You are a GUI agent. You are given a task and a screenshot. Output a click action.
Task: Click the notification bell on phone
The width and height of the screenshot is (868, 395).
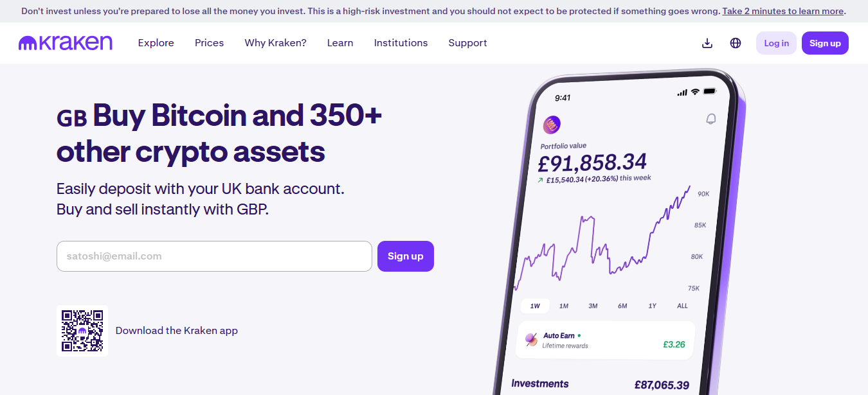tap(710, 119)
